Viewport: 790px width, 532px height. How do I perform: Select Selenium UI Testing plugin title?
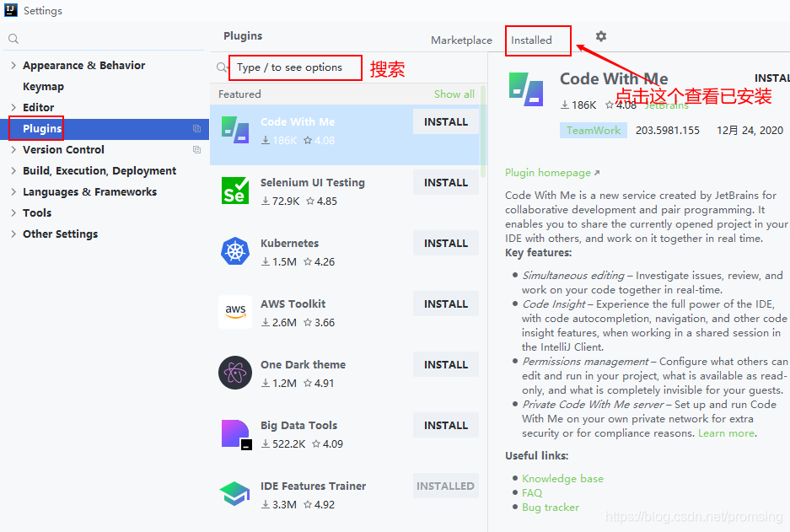pos(312,182)
